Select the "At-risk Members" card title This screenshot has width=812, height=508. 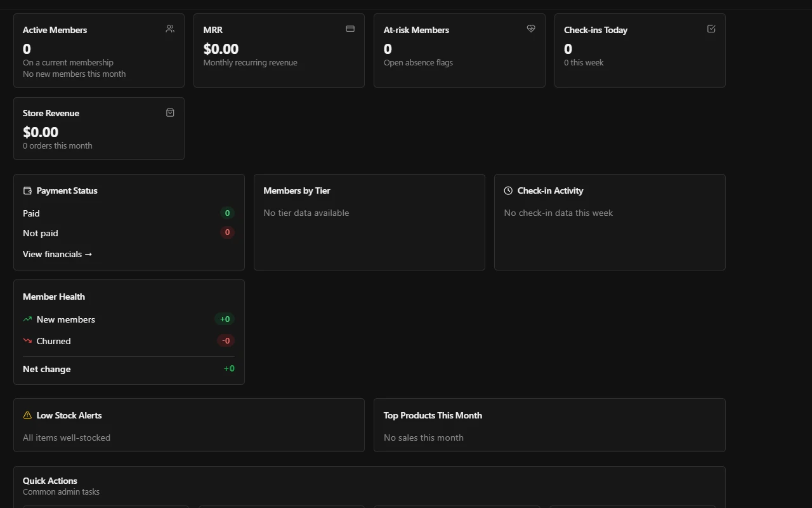click(416, 30)
